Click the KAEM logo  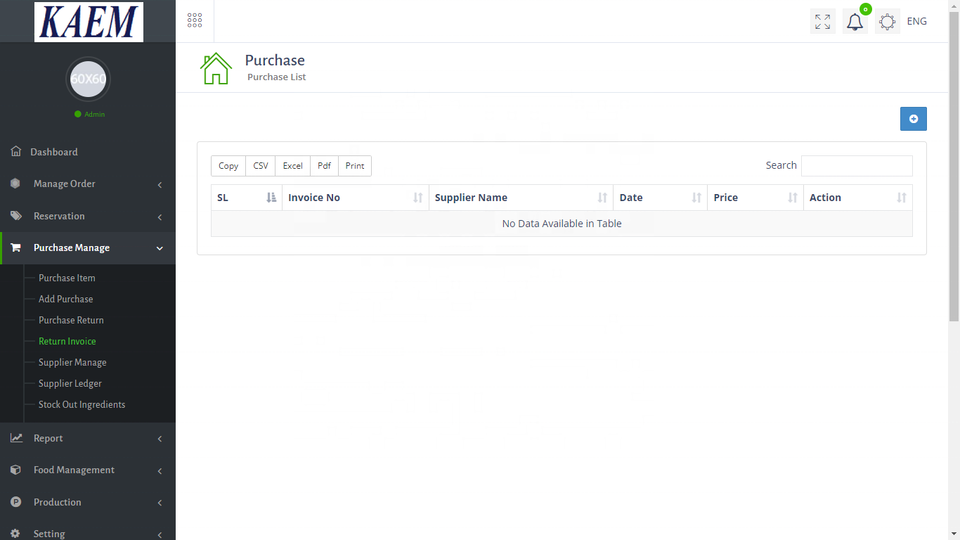pos(89,21)
